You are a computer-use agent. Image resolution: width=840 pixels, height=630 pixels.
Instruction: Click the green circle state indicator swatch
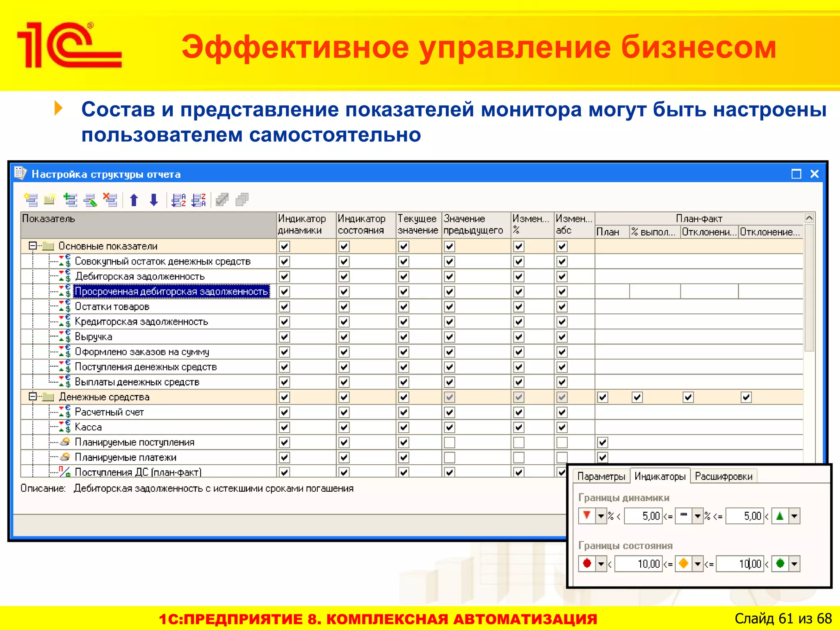780,564
